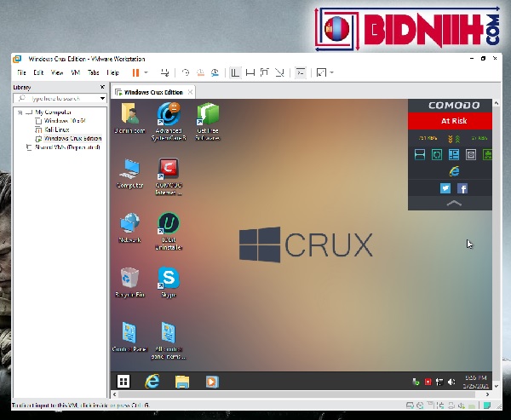Click the Twitter icon in COMODO widget

point(445,188)
